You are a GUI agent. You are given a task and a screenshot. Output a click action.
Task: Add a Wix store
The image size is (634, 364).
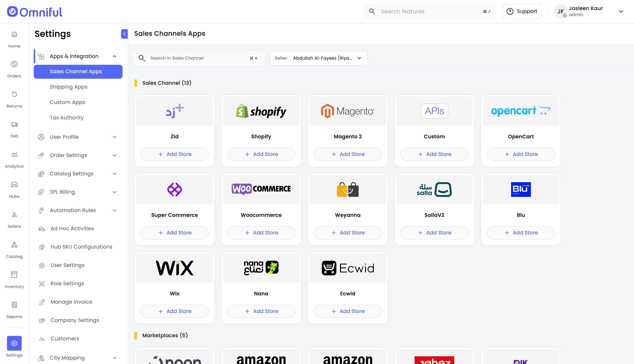174,311
